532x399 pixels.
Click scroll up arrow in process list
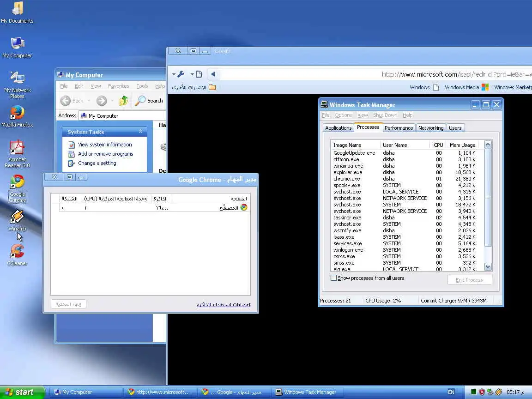coord(488,145)
